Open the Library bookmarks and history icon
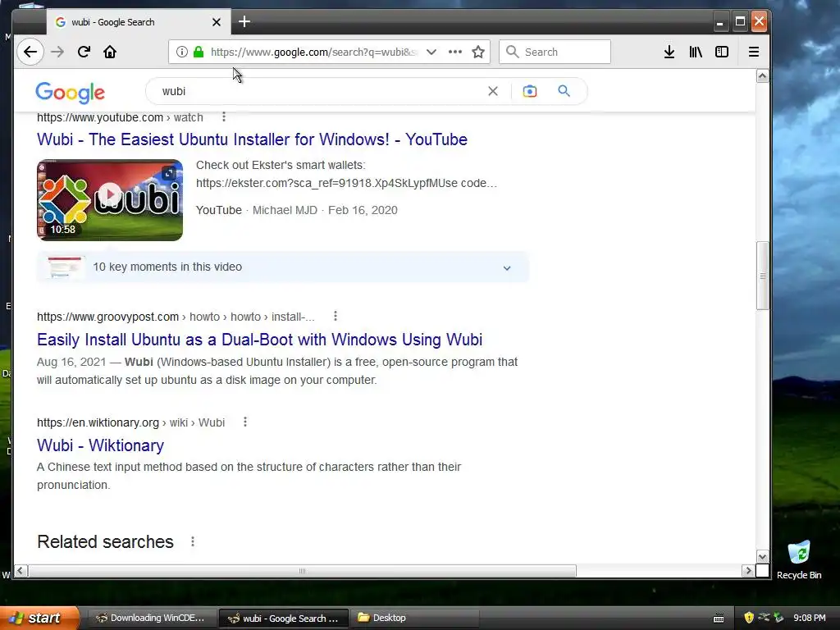 pyautogui.click(x=696, y=52)
